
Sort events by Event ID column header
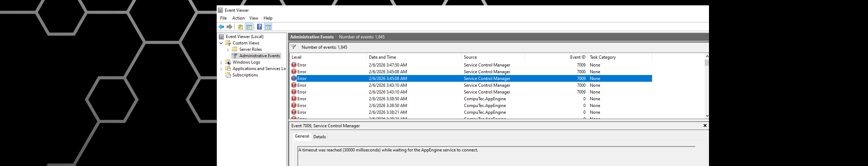577,57
